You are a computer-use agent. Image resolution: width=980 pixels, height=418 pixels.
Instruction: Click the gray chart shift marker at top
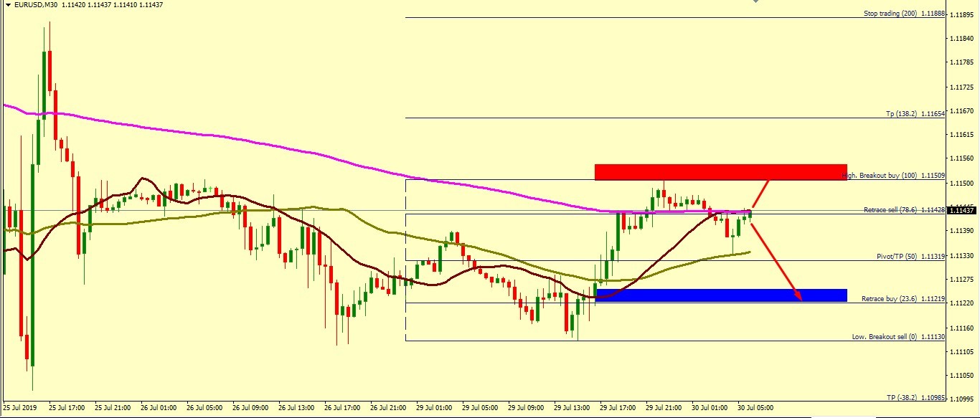tap(754, 2)
